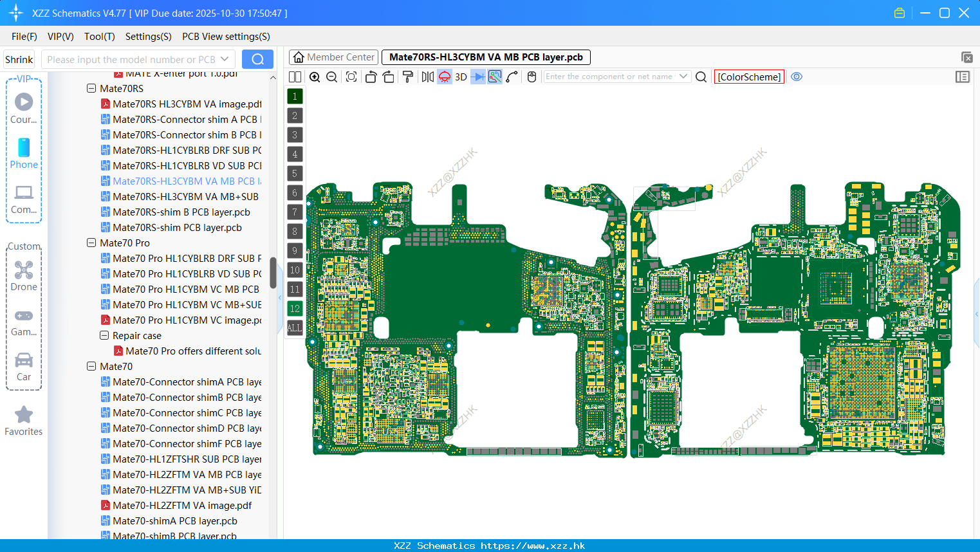The height and width of the screenshot is (552, 980).
Task: Select PCB layer 5
Action: (x=295, y=174)
